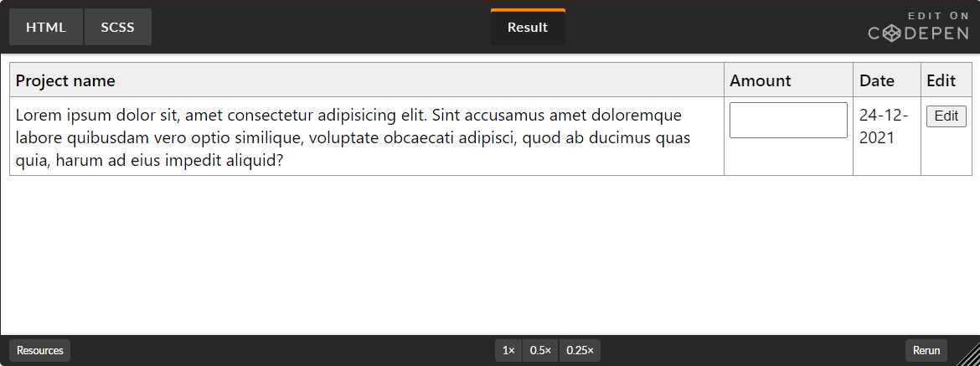The height and width of the screenshot is (366, 980).
Task: Click the Edit column header
Action: pyautogui.click(x=941, y=80)
